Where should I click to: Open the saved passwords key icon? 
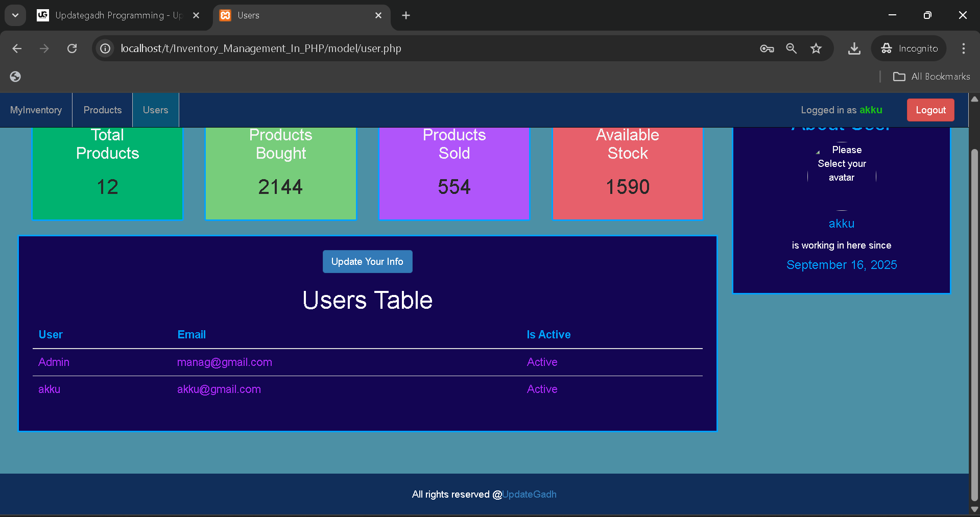[x=767, y=48]
